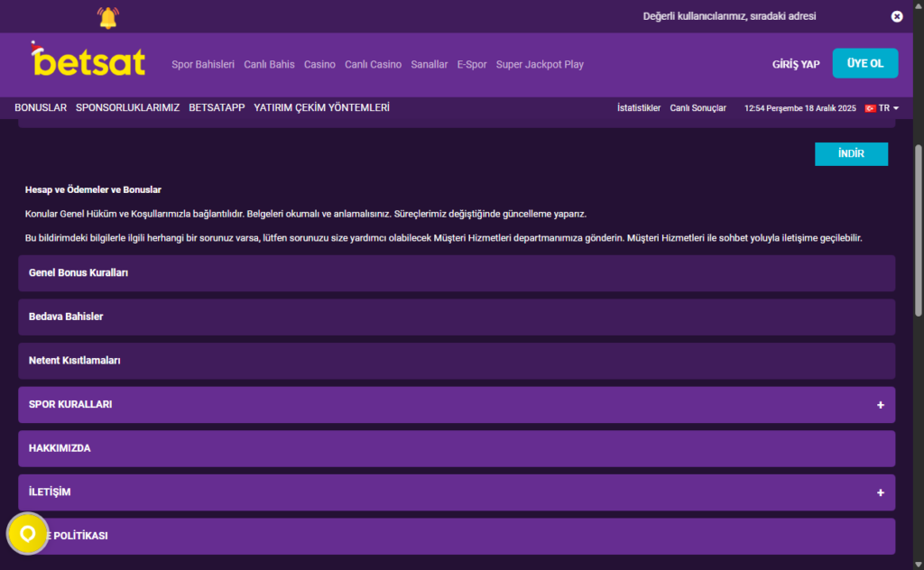924x570 pixels.
Task: Click the notification bell icon
Action: click(108, 18)
